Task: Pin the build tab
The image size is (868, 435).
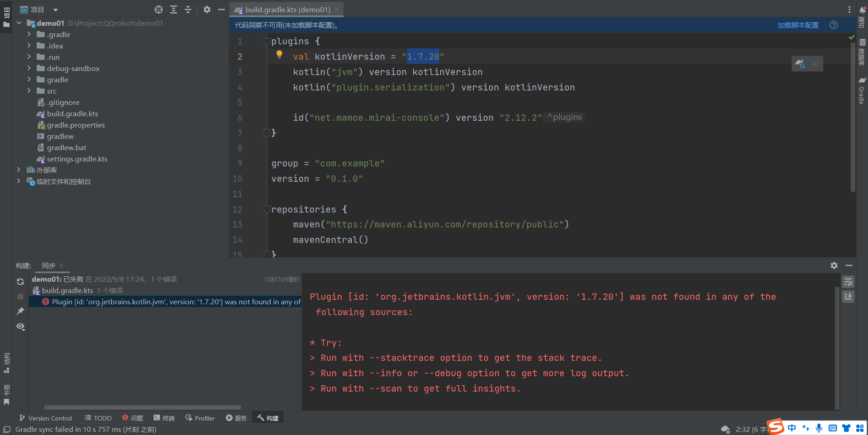Action: tap(20, 311)
